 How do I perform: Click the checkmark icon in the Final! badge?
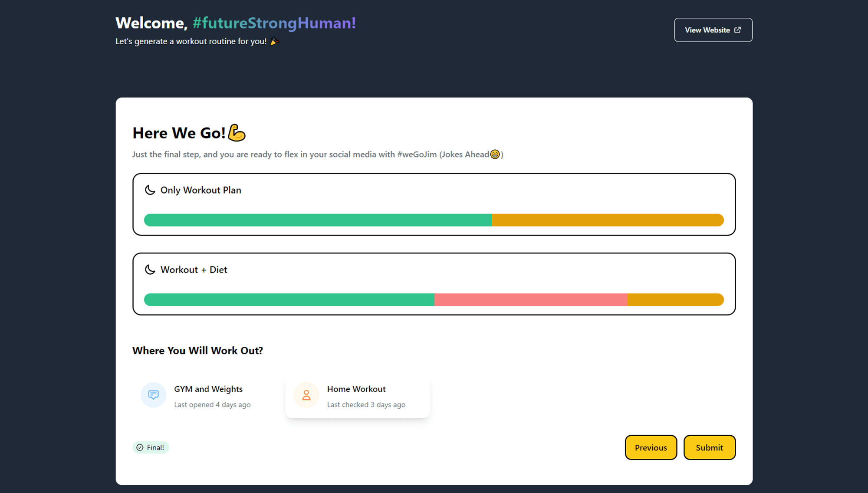[140, 447]
